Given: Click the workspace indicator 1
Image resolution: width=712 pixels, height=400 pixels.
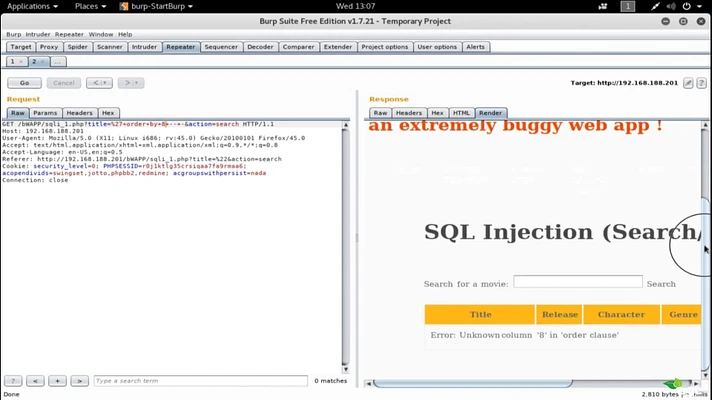Looking at the screenshot, I should click(628, 6).
